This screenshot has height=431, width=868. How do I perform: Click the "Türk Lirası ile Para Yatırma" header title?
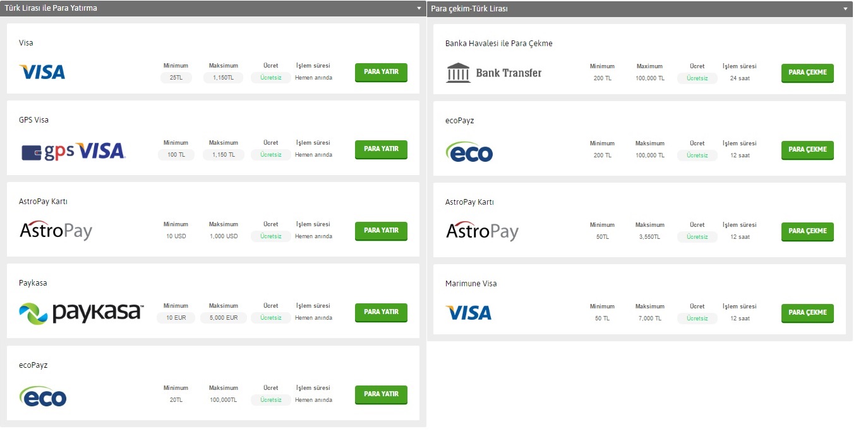pyautogui.click(x=51, y=8)
